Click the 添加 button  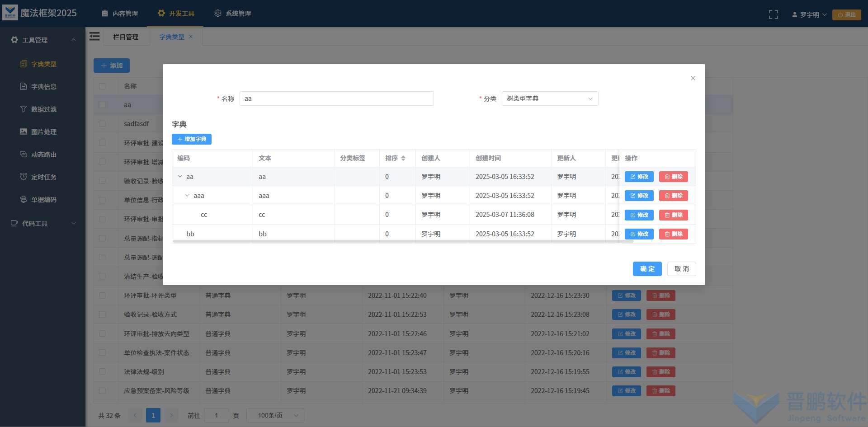(112, 66)
